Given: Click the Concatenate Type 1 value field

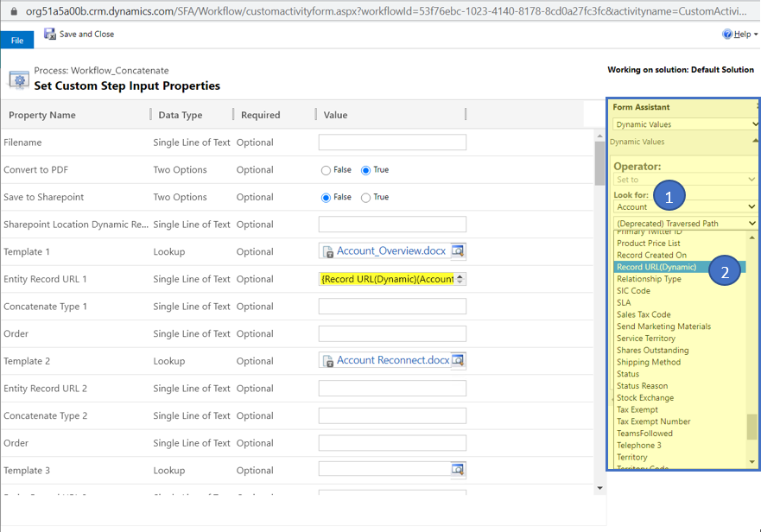Looking at the screenshot, I should tap(392, 307).
